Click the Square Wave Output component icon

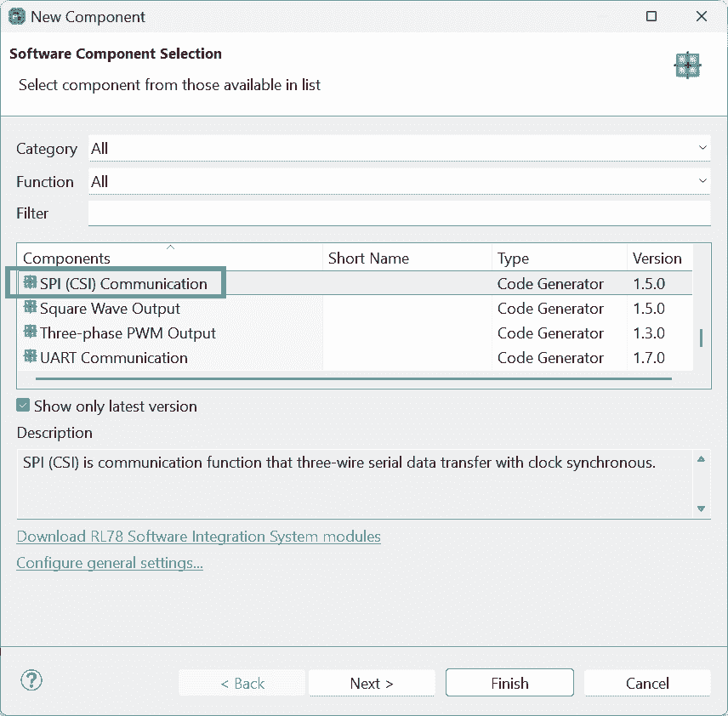(x=30, y=308)
